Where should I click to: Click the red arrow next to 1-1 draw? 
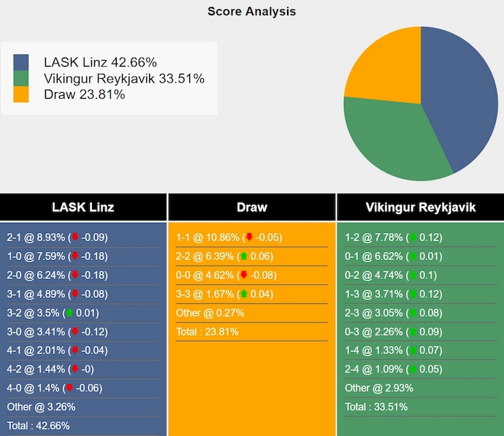point(249,237)
